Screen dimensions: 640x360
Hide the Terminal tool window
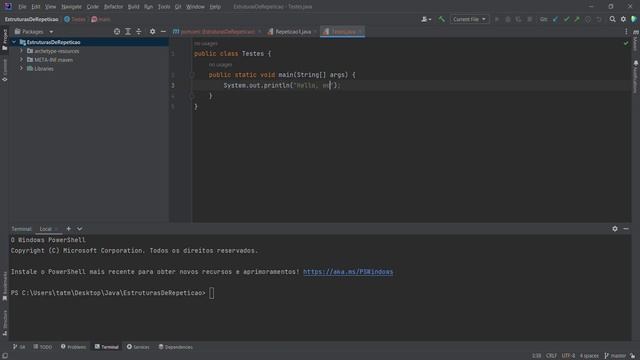pyautogui.click(x=626, y=229)
